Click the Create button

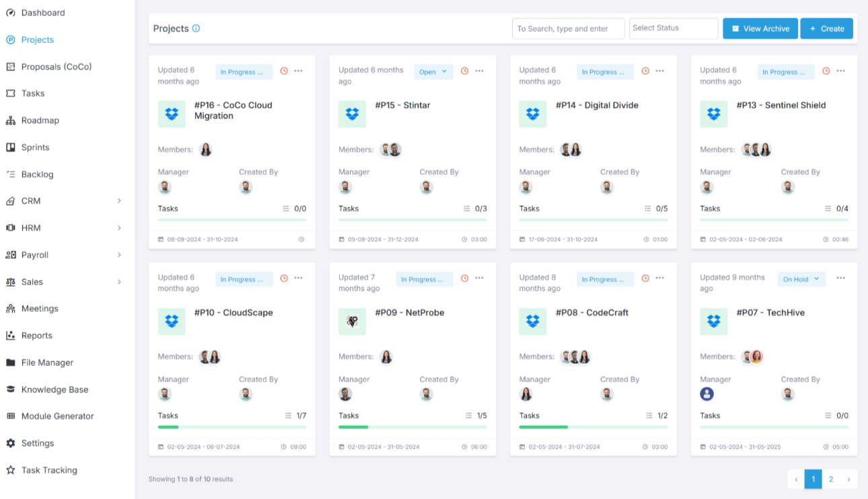[x=826, y=29]
